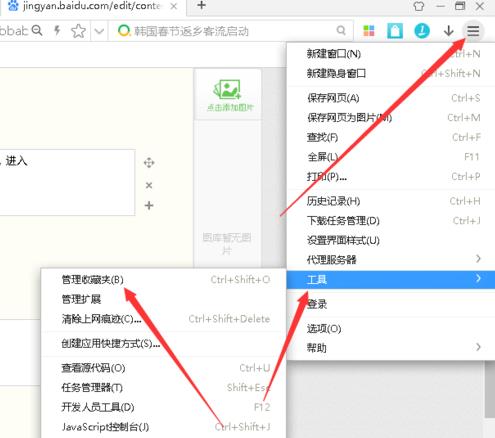Choose 保存网页为图片 from menu

[x=391, y=118]
